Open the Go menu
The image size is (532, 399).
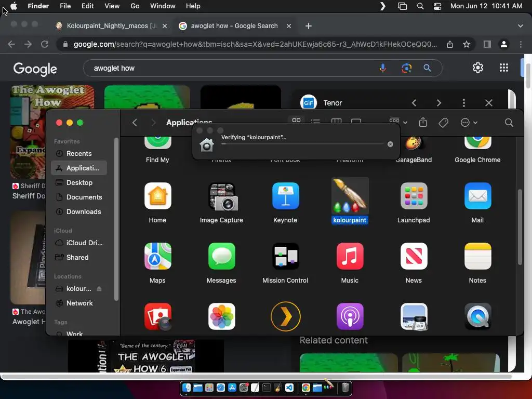click(x=135, y=6)
